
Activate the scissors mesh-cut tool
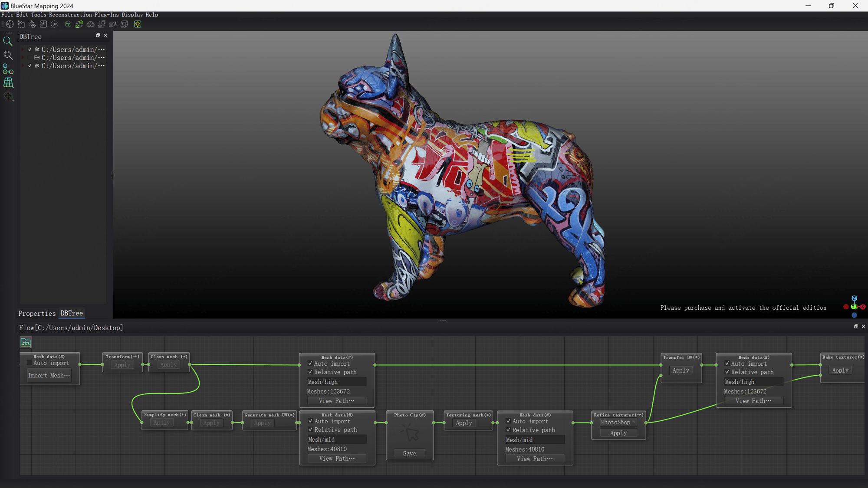click(21, 24)
